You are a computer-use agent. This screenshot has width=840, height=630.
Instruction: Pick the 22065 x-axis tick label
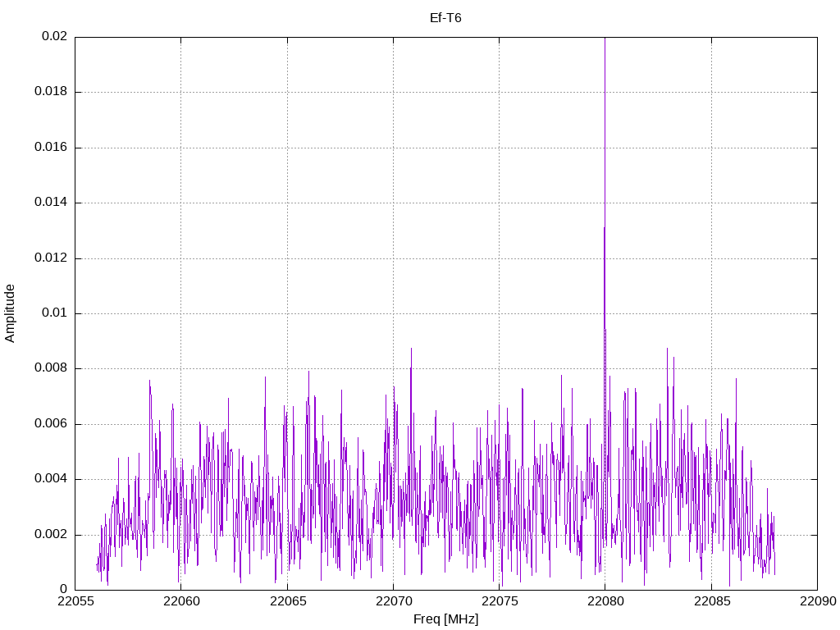coord(287,602)
